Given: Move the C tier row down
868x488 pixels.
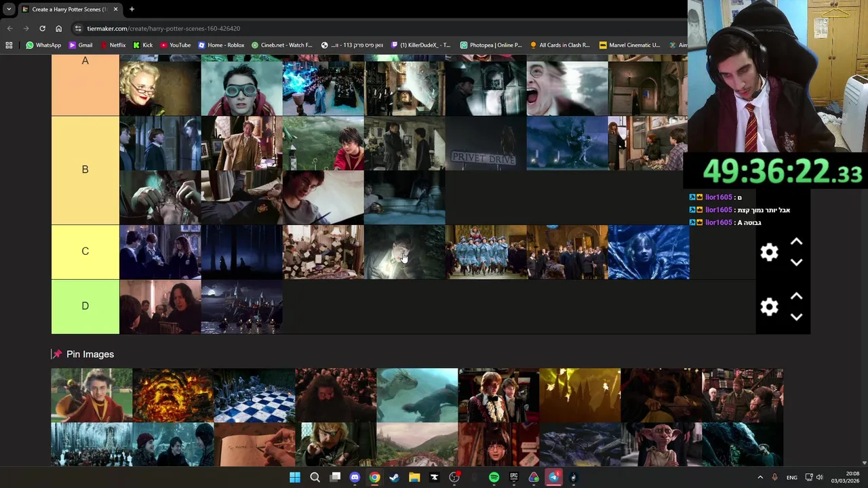Looking at the screenshot, I should pyautogui.click(x=796, y=262).
